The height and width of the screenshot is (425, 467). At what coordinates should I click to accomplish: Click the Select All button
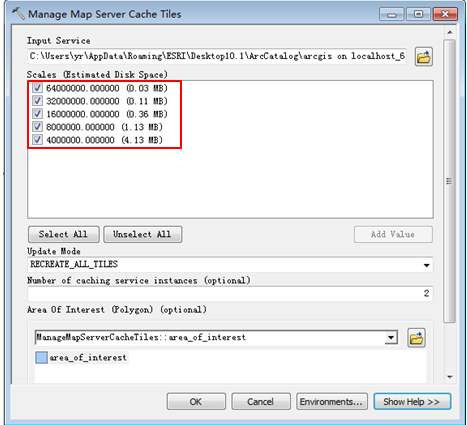click(63, 235)
